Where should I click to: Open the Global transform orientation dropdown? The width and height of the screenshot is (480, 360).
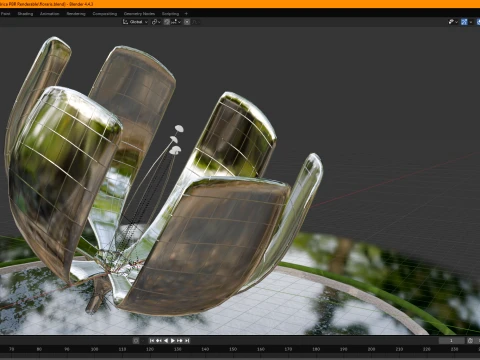(135, 22)
